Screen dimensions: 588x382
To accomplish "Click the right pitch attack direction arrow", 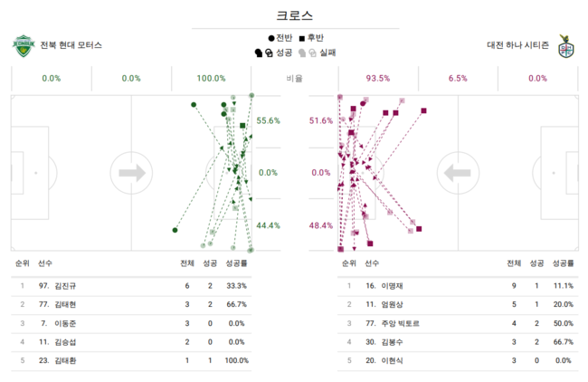I will [457, 172].
